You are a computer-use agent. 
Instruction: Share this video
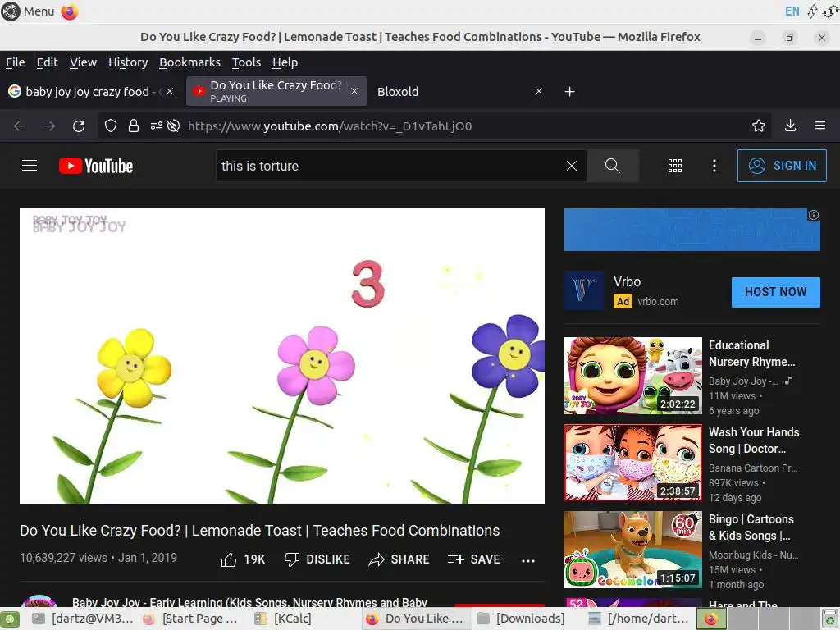(399, 559)
